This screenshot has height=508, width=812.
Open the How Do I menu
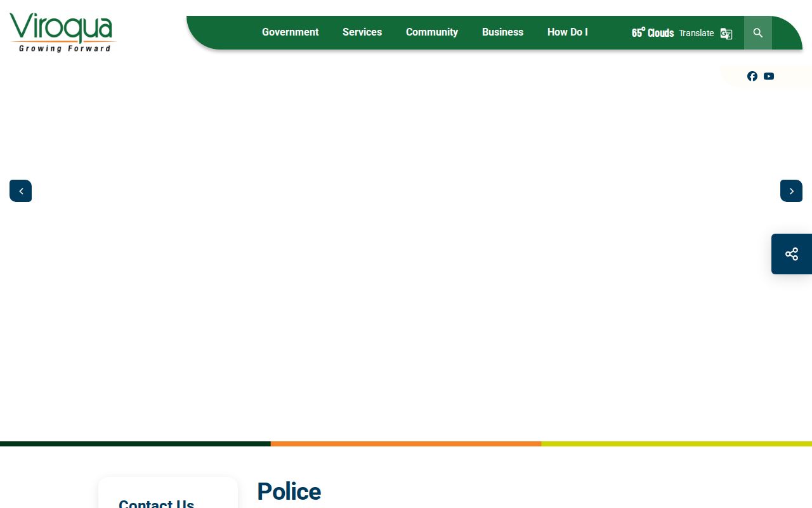pos(568,32)
